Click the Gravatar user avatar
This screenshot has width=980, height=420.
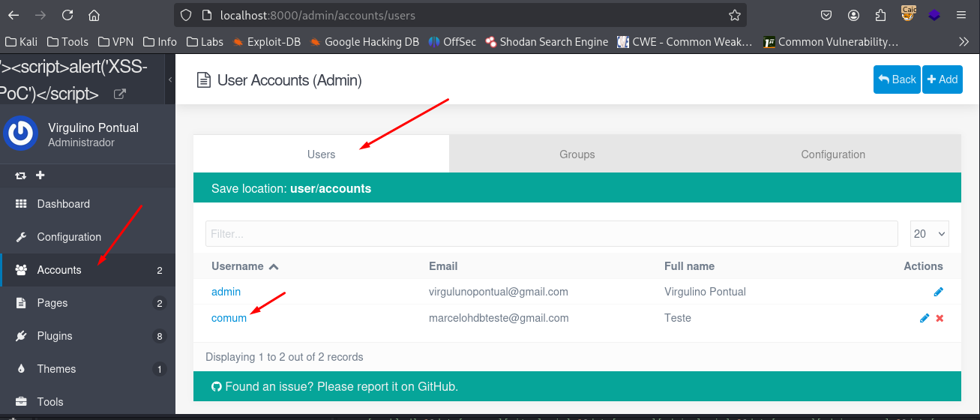[21, 134]
